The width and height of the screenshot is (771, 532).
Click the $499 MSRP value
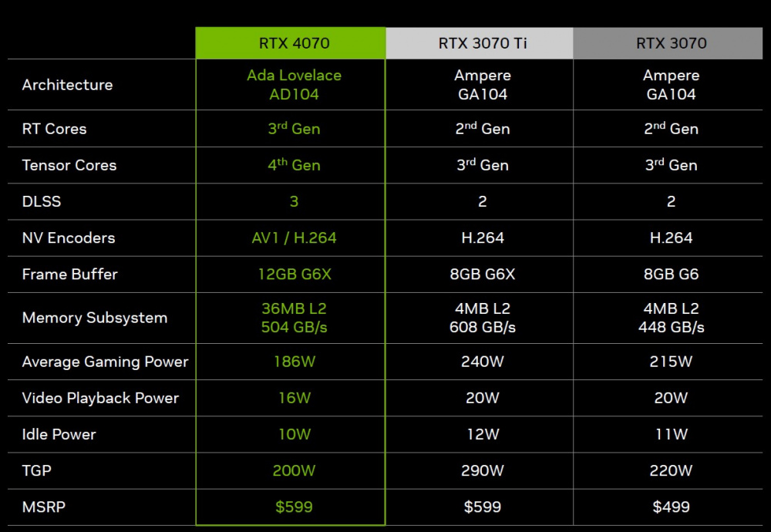672,507
